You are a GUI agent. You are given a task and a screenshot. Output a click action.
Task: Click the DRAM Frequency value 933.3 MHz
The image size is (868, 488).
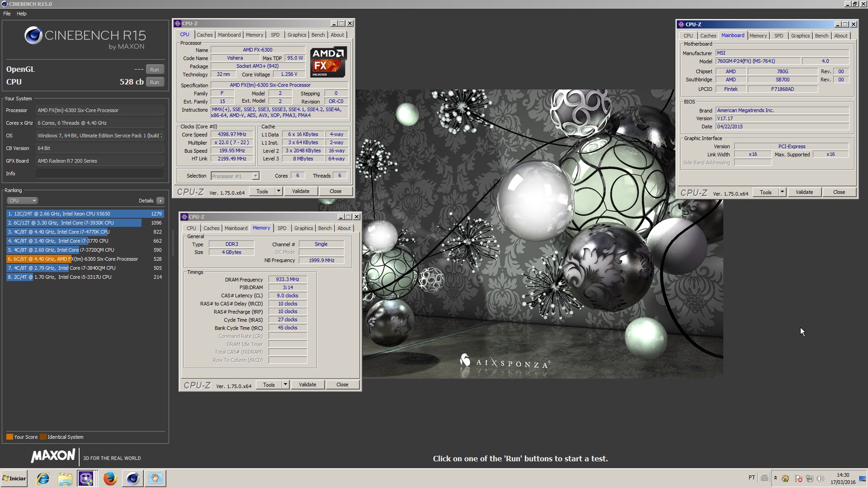(x=288, y=279)
